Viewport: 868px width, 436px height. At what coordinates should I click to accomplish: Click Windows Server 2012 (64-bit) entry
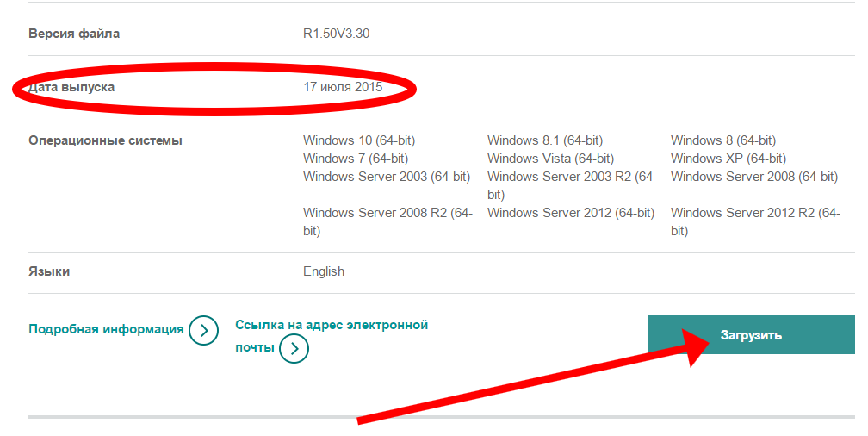click(x=571, y=213)
